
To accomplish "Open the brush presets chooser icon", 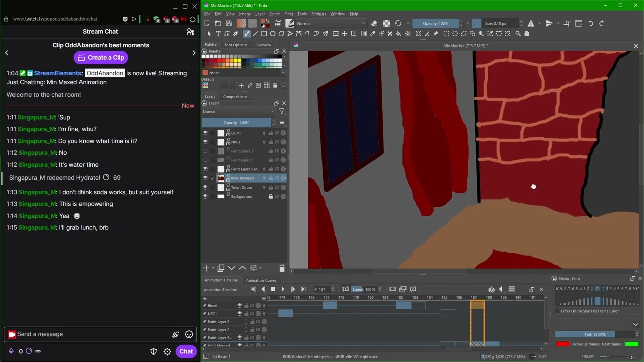I will [290, 23].
